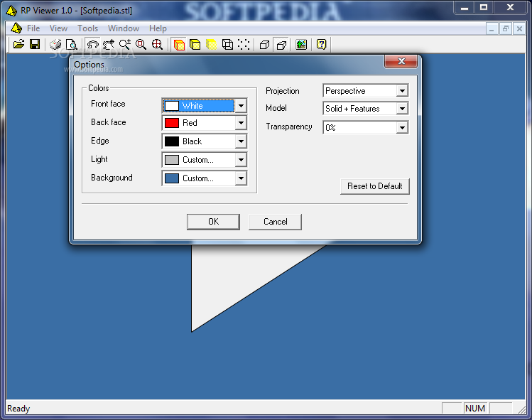Open the Help menu
The image size is (532, 420).
158,28
